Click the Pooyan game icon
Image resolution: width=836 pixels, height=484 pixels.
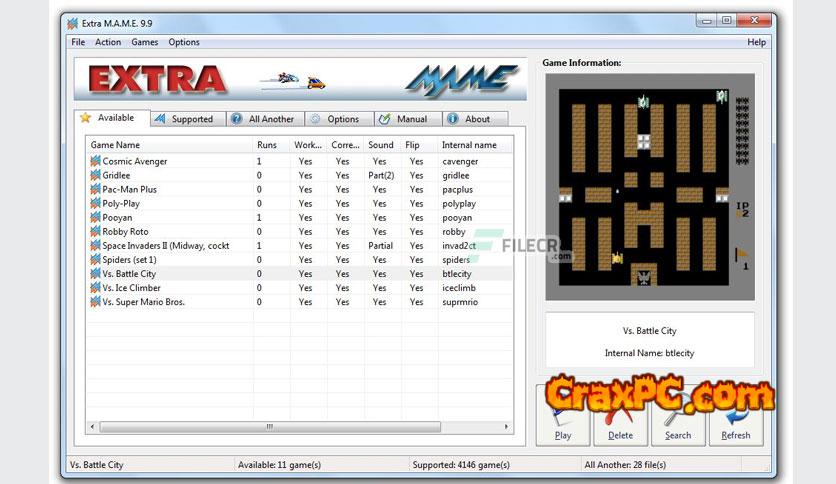pyautogui.click(x=96, y=217)
